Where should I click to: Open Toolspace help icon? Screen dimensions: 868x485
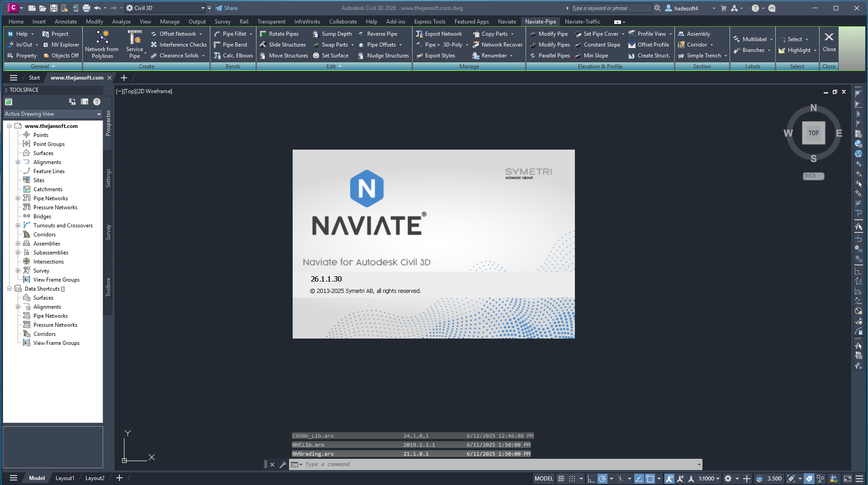click(x=97, y=102)
